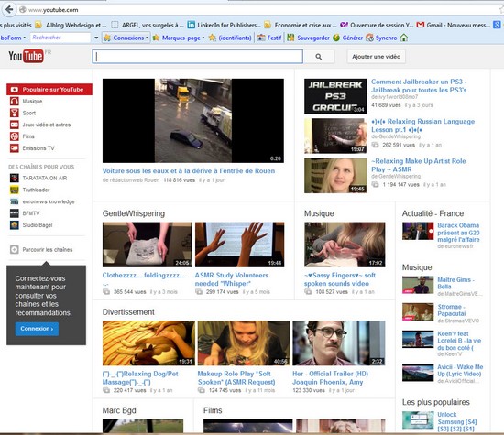
Task: Click the Marc Bgd section heading
Action: pyautogui.click(x=119, y=410)
